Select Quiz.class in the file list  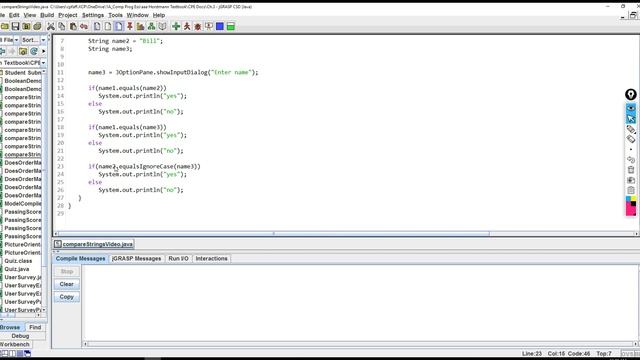coord(18,261)
